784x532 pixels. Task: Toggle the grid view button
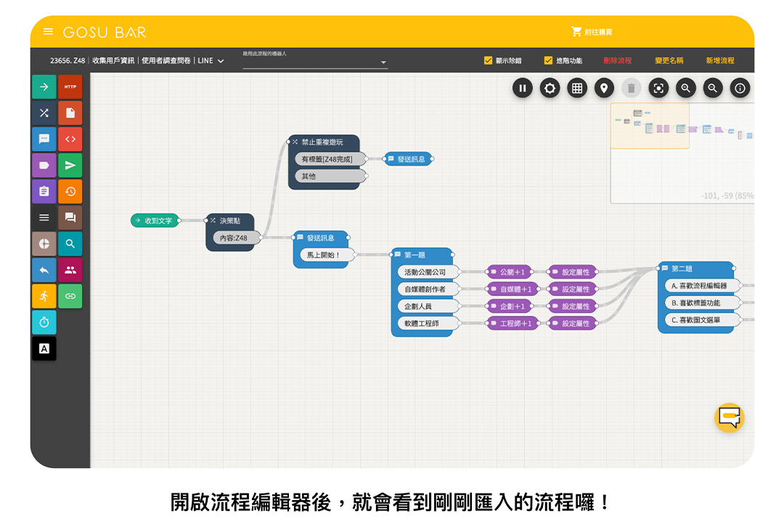577,89
